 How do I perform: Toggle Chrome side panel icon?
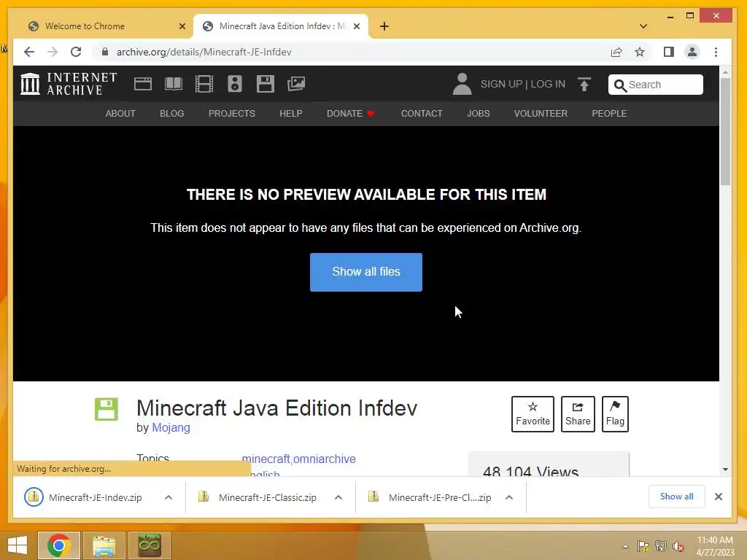point(669,52)
